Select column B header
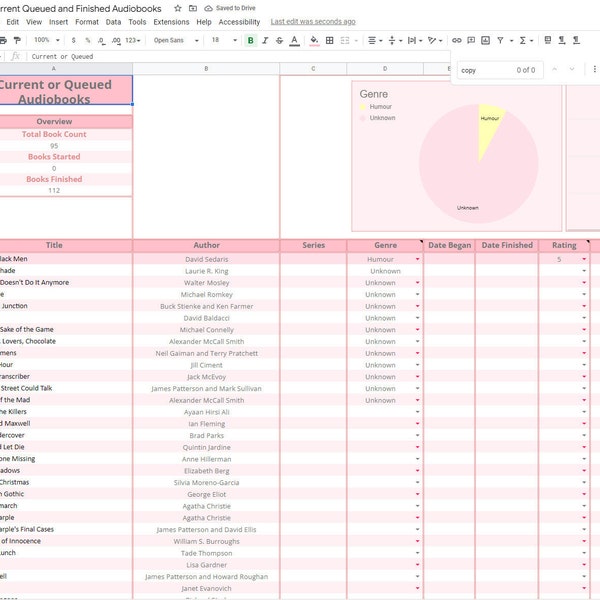This screenshot has width=600, height=600. pyautogui.click(x=206, y=68)
